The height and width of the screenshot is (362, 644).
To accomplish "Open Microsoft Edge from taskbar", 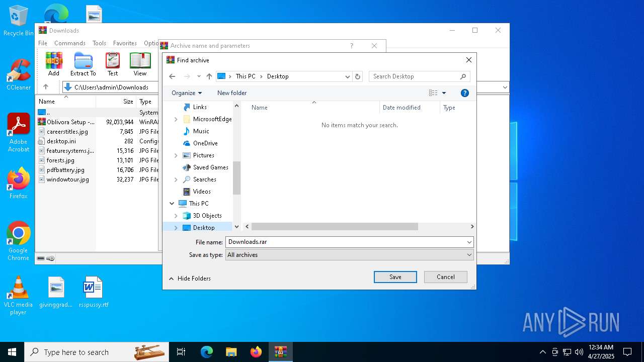I will (207, 352).
